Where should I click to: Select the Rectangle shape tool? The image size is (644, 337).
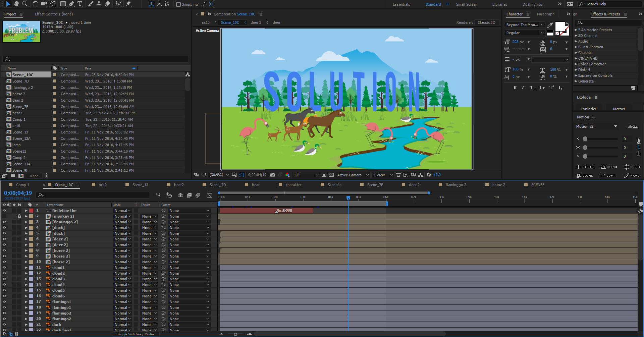[x=63, y=4]
